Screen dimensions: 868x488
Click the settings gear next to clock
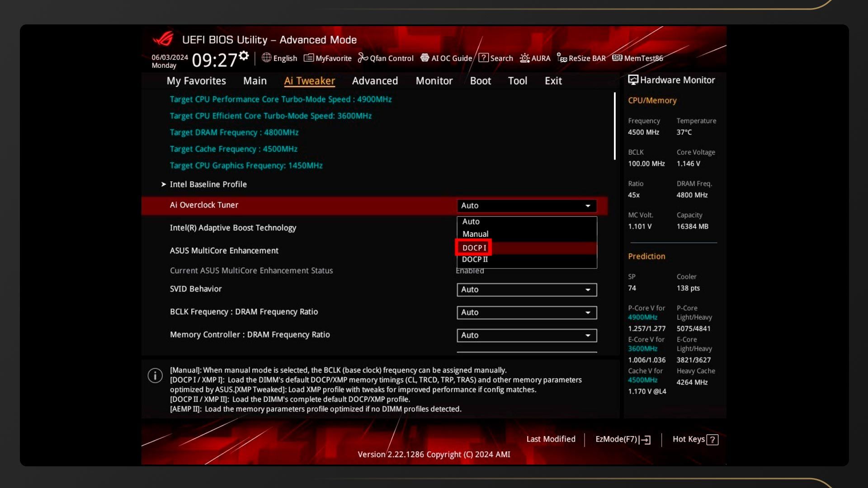tap(244, 56)
